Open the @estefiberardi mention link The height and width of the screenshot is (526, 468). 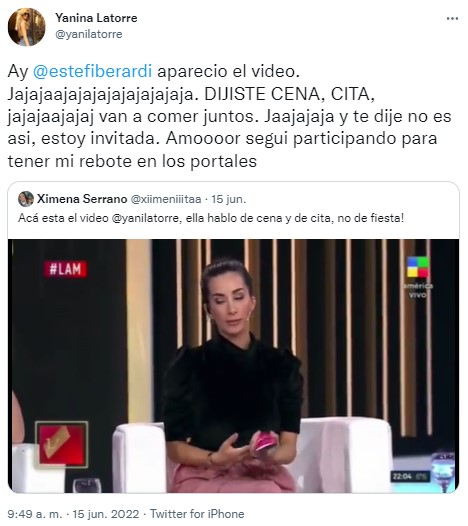point(93,71)
